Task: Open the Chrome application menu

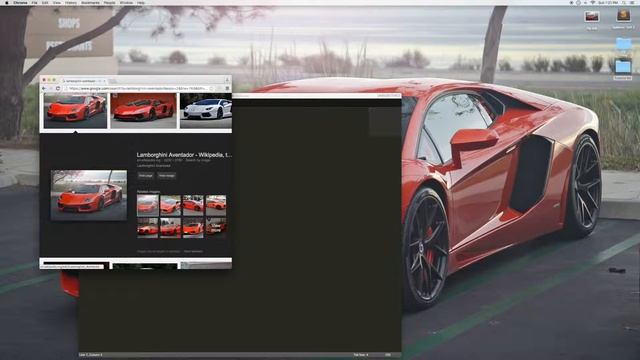Action: 20,2
